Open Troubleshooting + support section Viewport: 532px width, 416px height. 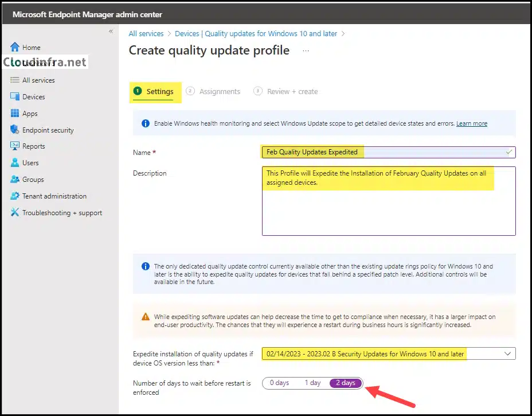(62, 213)
